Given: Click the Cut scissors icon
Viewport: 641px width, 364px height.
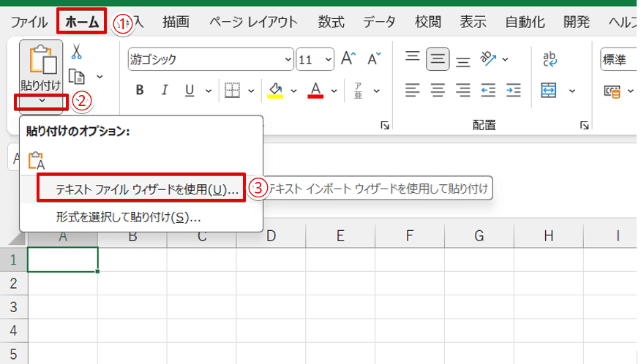Looking at the screenshot, I should tap(76, 53).
